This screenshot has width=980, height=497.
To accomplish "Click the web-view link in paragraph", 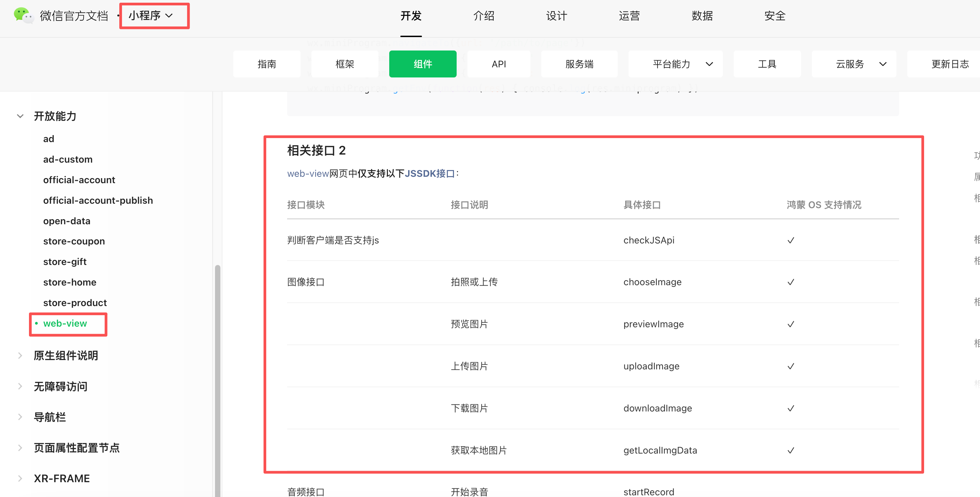I will click(307, 173).
